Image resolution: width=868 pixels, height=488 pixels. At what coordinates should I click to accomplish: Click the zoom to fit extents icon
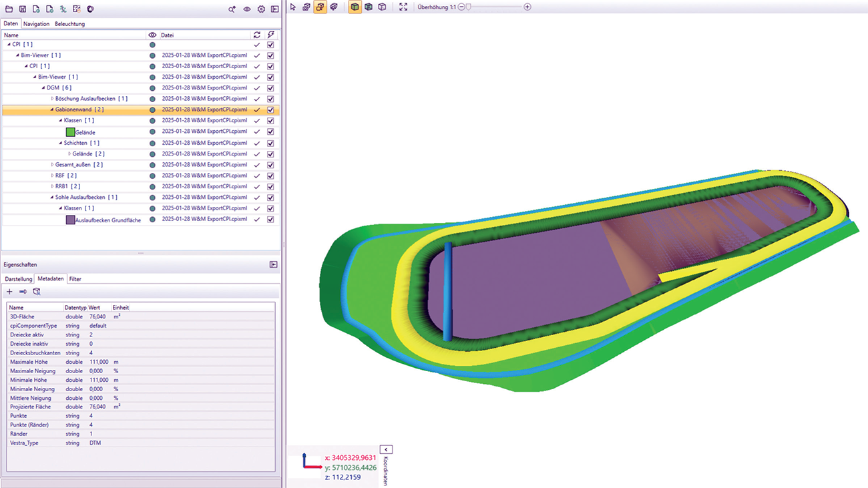(x=403, y=7)
